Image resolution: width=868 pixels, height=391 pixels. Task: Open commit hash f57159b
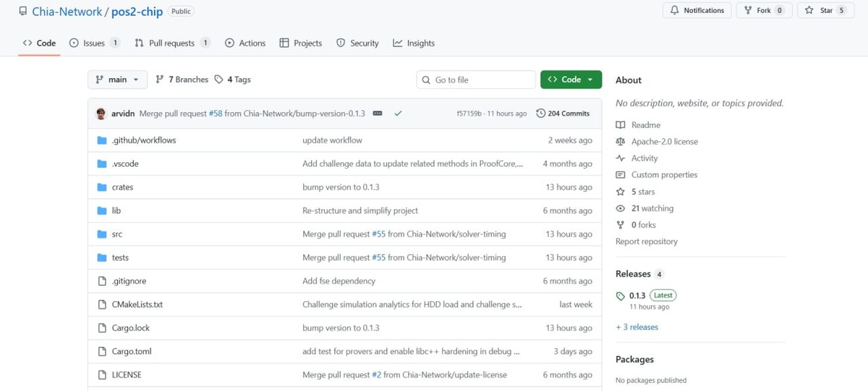point(469,114)
